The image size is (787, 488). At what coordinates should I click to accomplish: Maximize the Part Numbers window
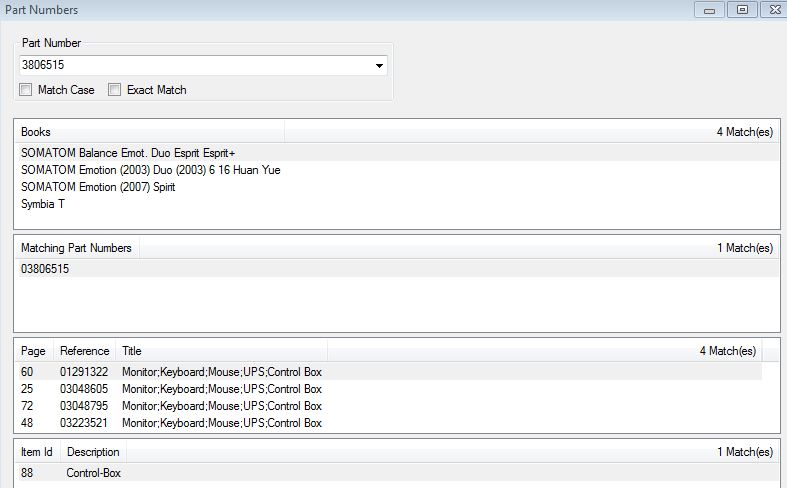click(742, 10)
